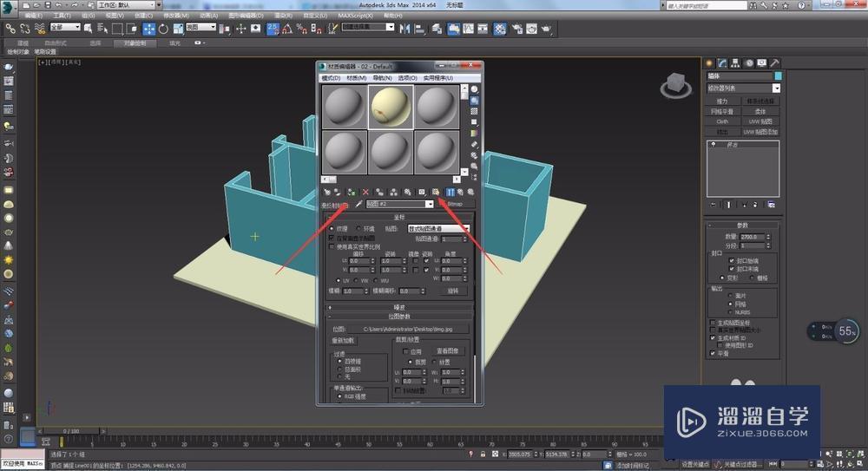Click Assign Material to Selection icon

click(x=352, y=192)
